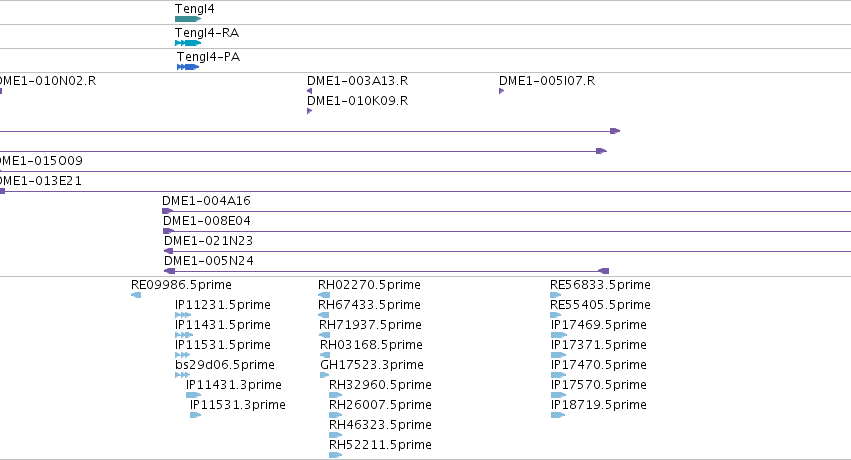The width and height of the screenshot is (851, 460).
Task: Click the RH46323.5prime EST label
Action: [380, 425]
